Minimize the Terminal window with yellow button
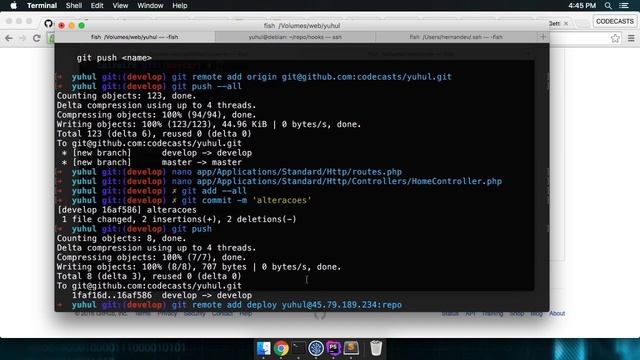The height and width of the screenshot is (360, 640). 71,25
